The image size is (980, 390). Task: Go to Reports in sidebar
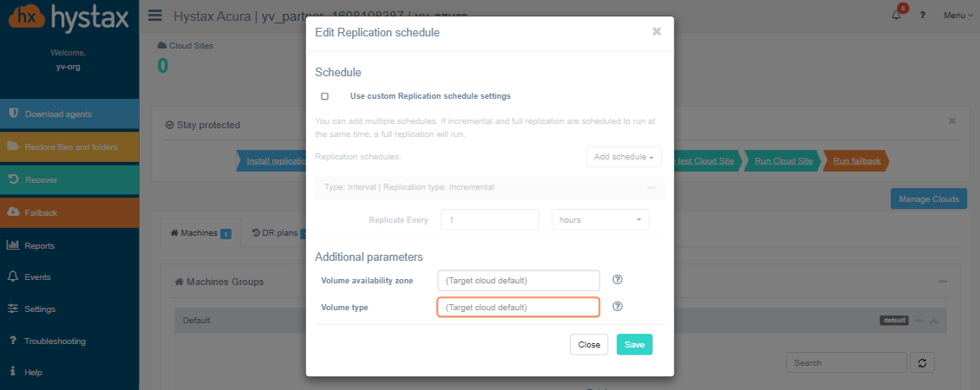[69, 245]
